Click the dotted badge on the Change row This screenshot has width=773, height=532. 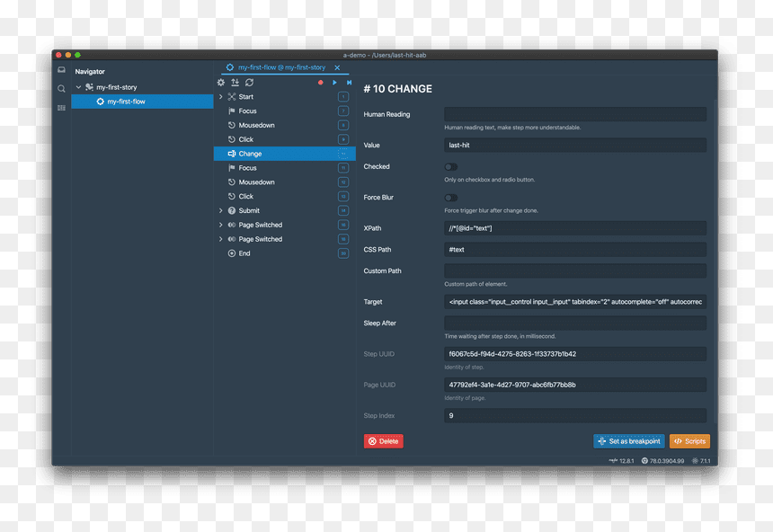(343, 154)
